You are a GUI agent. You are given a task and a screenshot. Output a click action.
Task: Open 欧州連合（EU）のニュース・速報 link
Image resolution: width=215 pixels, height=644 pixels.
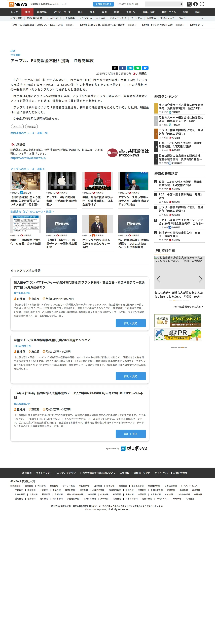point(32,211)
